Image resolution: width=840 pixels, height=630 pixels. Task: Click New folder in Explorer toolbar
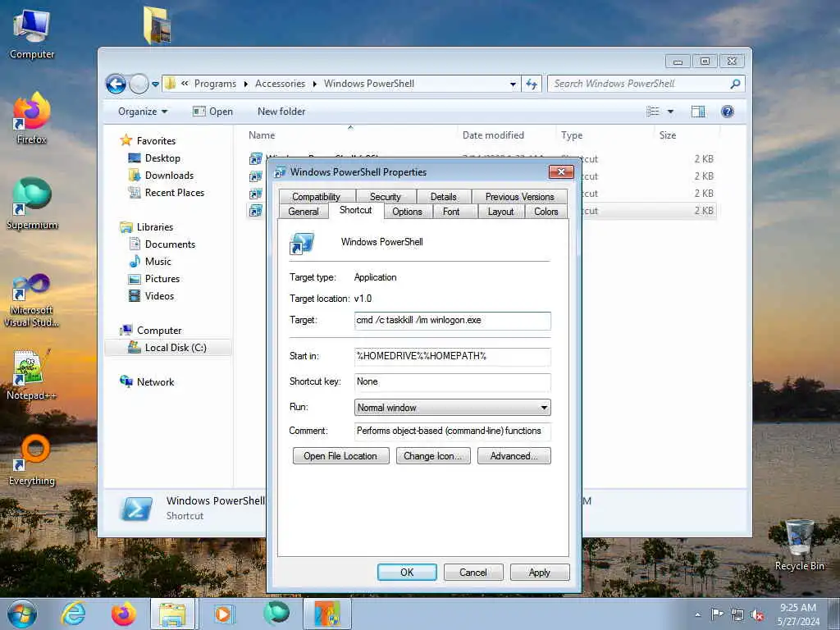tap(281, 112)
